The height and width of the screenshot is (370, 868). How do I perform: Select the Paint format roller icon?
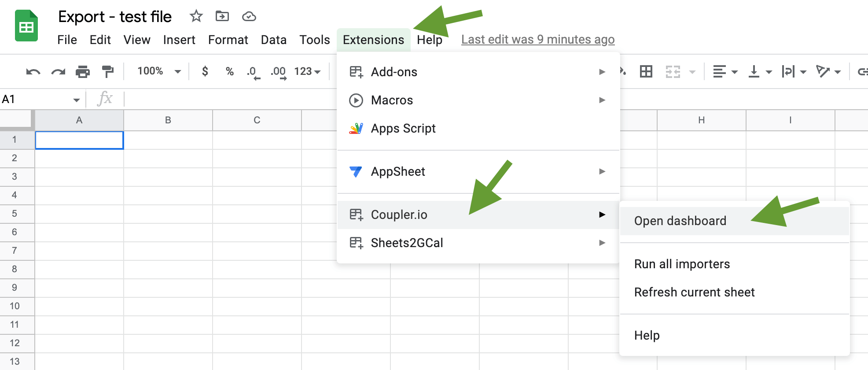[x=107, y=71]
